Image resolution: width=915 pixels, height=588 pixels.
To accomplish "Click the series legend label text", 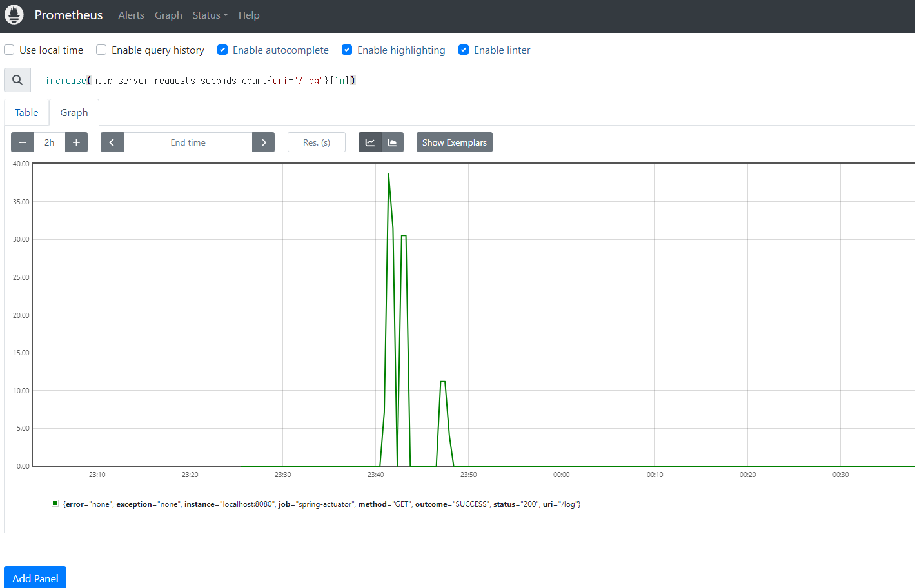I will tap(322, 504).
